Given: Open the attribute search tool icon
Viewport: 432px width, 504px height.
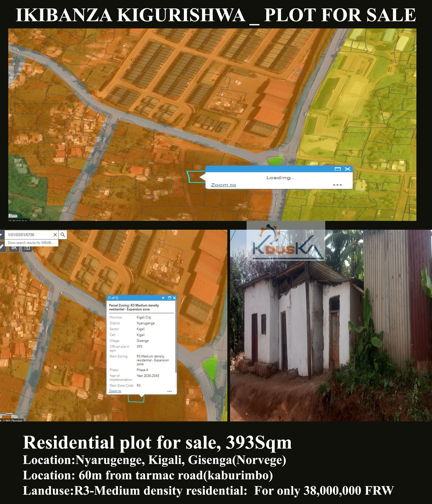Looking at the screenshot, I should [x=14, y=248].
